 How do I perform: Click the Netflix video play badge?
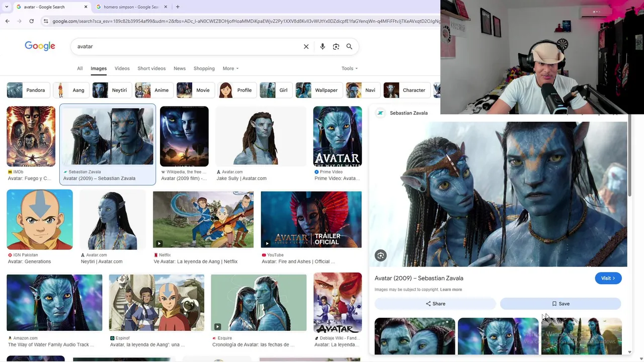click(x=159, y=243)
